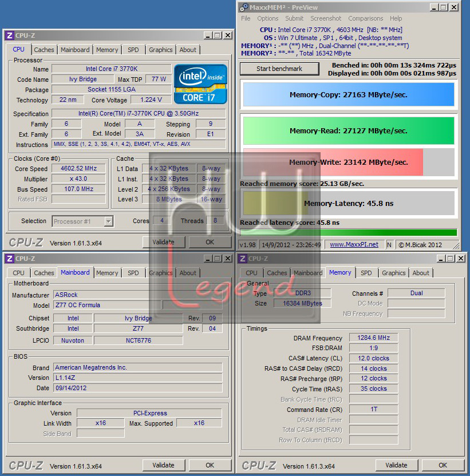The image size is (470, 476).
Task: Open the www.MaxxPI.net link
Action: click(354, 245)
